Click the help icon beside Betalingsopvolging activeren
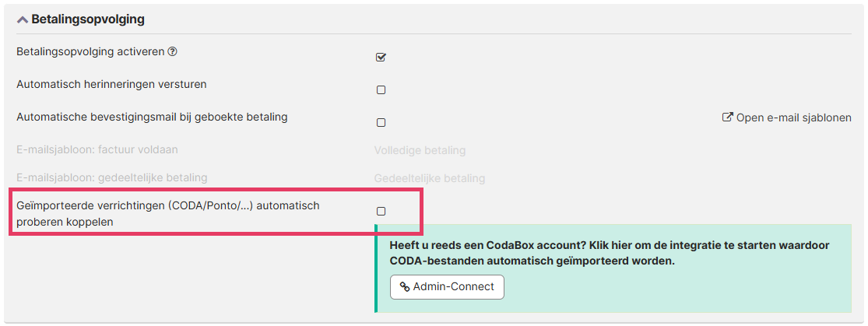 (173, 52)
